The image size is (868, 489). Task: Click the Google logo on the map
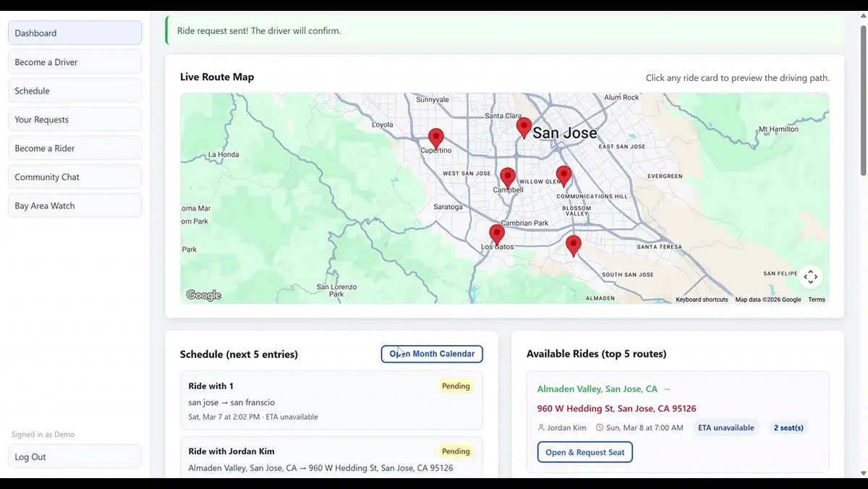point(203,295)
